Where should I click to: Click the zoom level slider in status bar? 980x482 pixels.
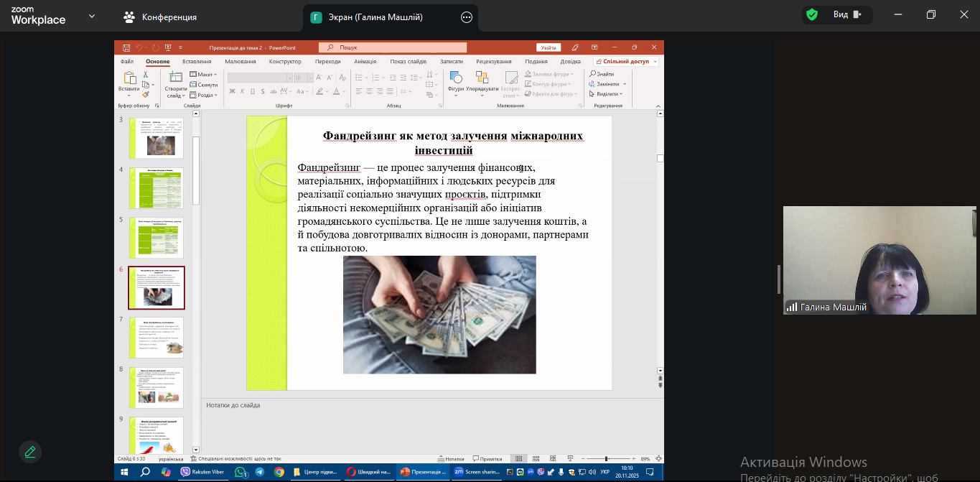[607, 458]
